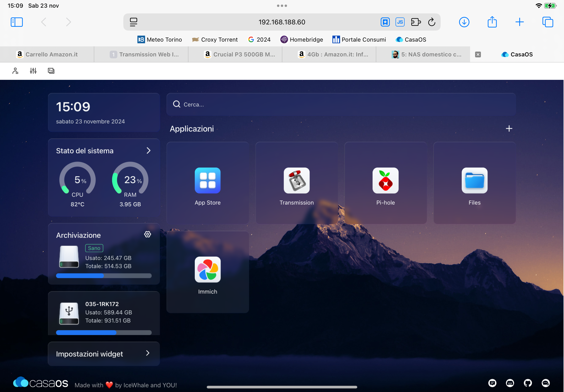
Task: Open the CasaOS terminal icon
Action: tap(51, 71)
